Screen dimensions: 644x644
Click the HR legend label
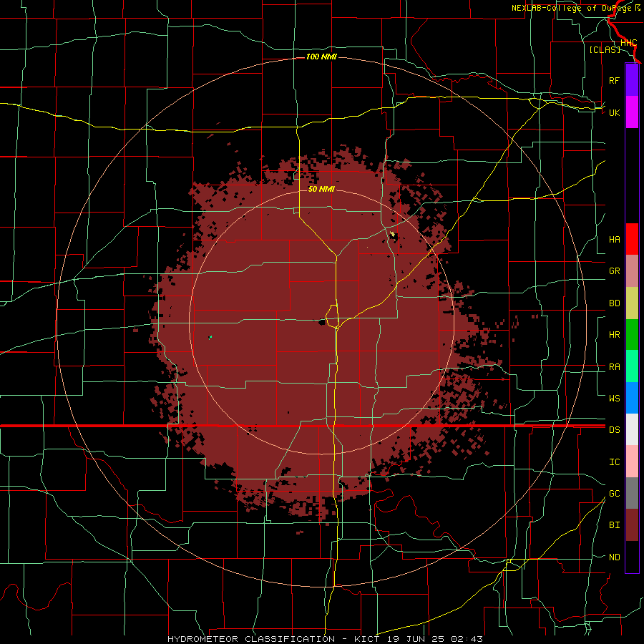tap(615, 335)
